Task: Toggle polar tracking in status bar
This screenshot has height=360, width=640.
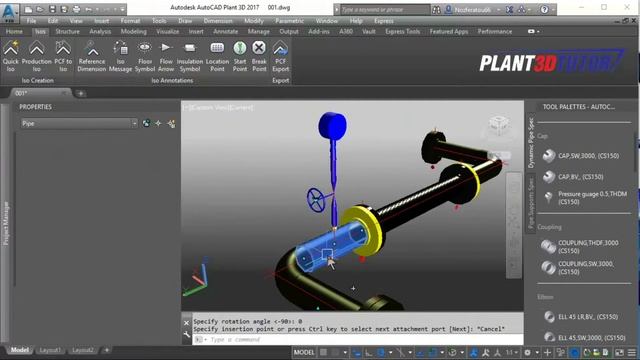Action: [x=381, y=352]
